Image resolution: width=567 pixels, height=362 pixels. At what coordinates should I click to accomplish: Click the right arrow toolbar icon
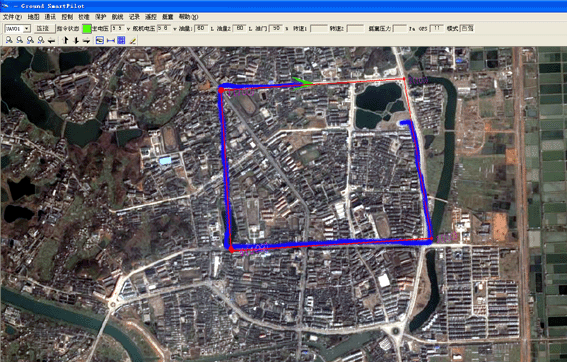(86, 41)
